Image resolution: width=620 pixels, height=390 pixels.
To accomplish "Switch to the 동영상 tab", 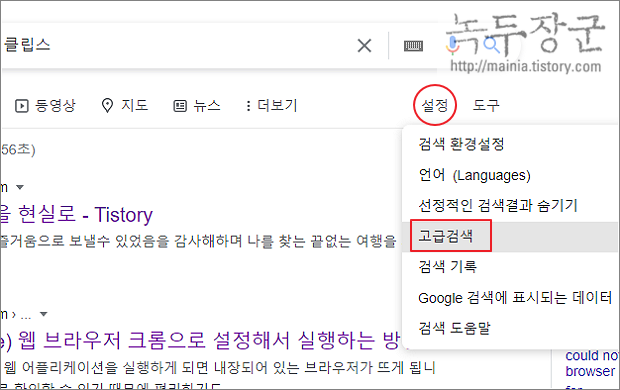I will (x=45, y=106).
